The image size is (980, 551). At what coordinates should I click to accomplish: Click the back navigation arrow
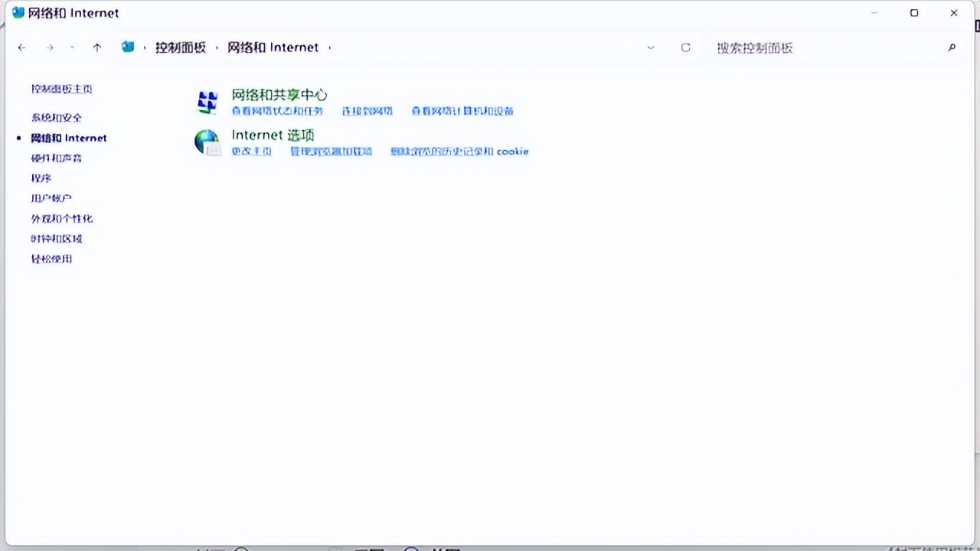(21, 47)
